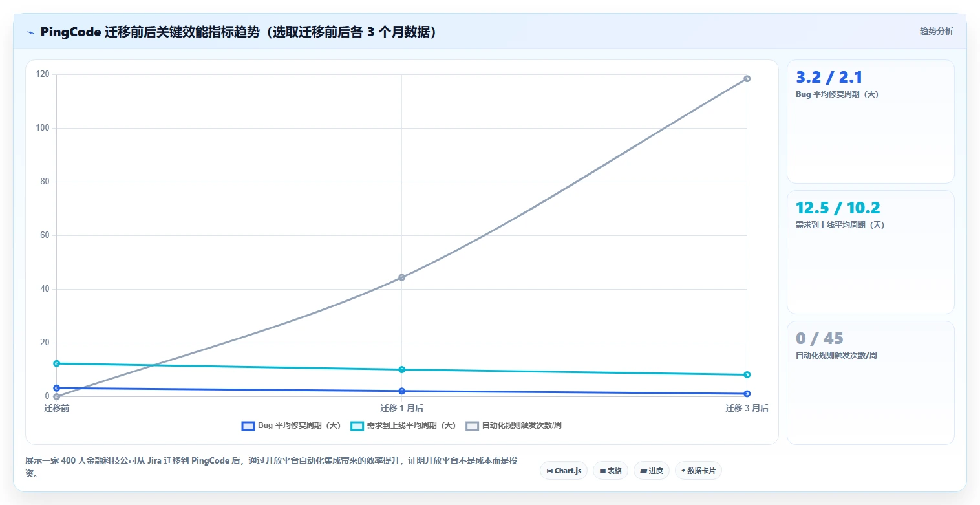980x505 pixels.
Task: Click the 0 / 45 metric value
Action: [820, 339]
